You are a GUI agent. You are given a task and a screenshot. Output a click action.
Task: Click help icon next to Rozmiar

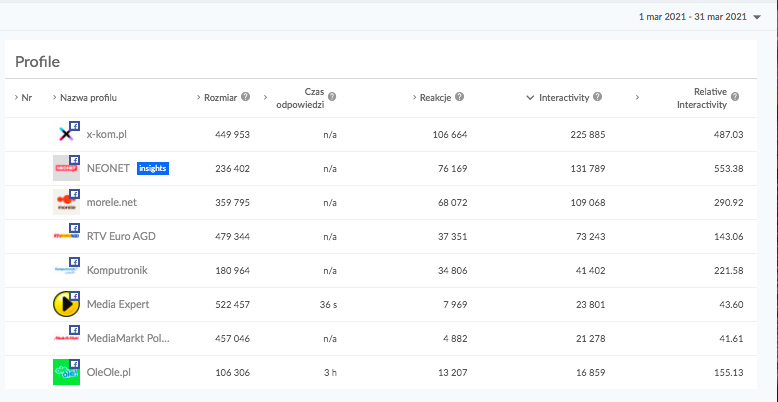point(245,97)
